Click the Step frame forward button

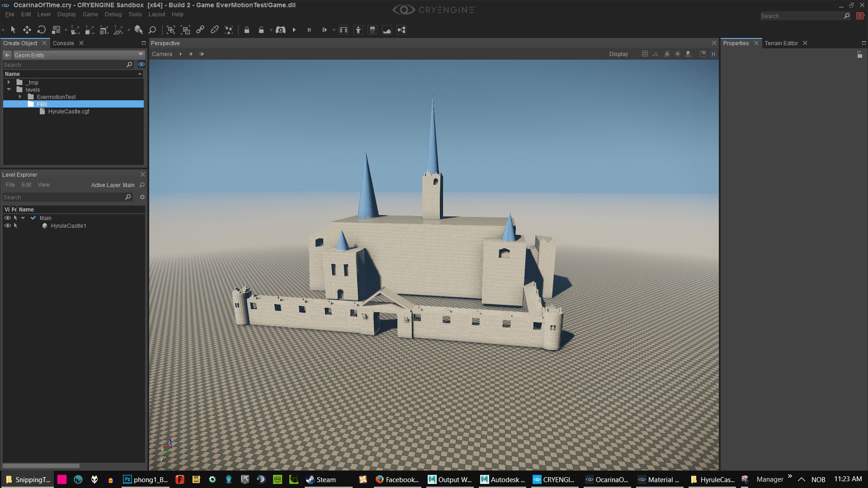(324, 30)
